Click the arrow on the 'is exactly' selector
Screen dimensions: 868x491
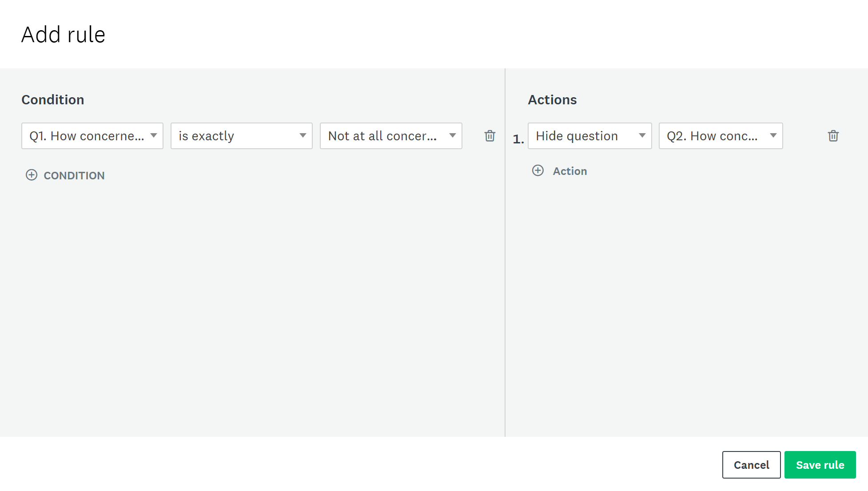coord(303,135)
